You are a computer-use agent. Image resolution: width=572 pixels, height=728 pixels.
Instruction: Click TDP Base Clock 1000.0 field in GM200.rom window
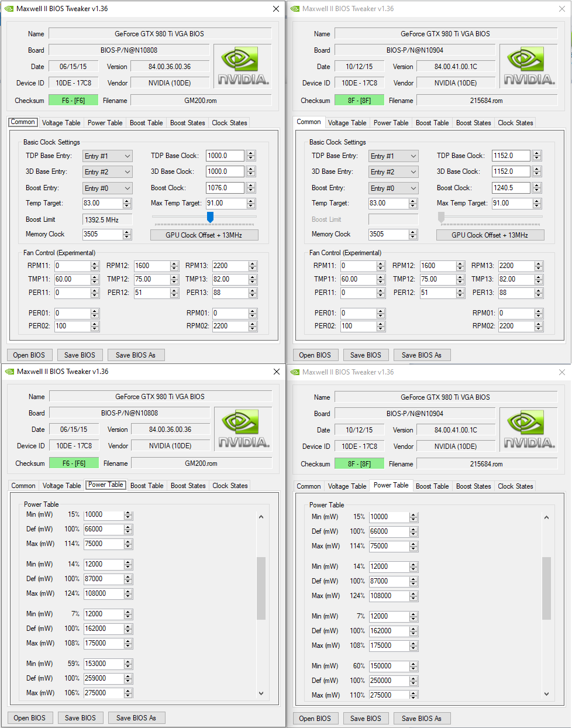[x=226, y=156]
